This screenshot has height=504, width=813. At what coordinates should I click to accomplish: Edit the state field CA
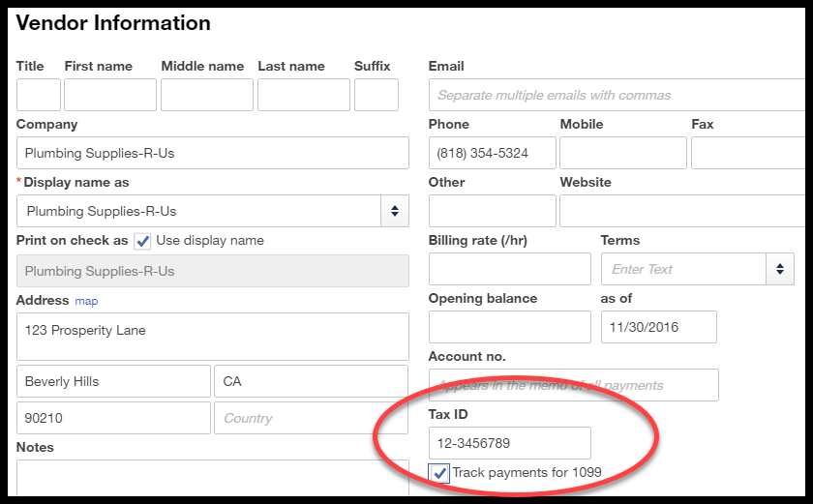point(311,381)
